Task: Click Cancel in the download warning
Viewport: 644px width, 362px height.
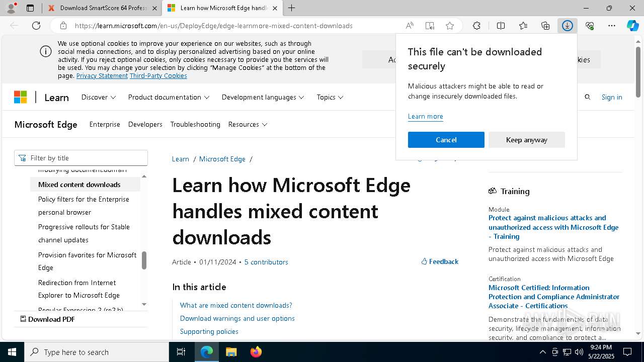Action: pos(446,140)
